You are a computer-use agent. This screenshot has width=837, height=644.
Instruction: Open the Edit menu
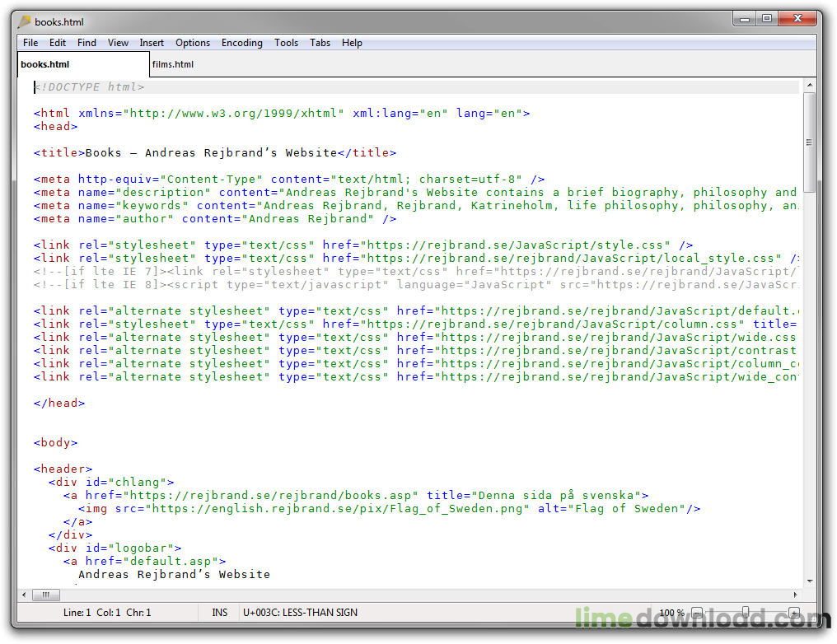pos(57,43)
